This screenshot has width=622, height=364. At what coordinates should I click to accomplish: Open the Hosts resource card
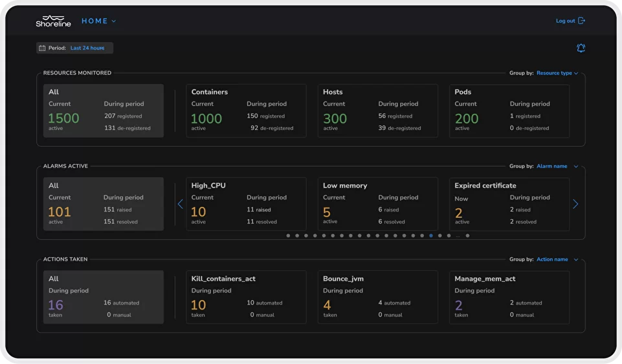[x=377, y=111]
